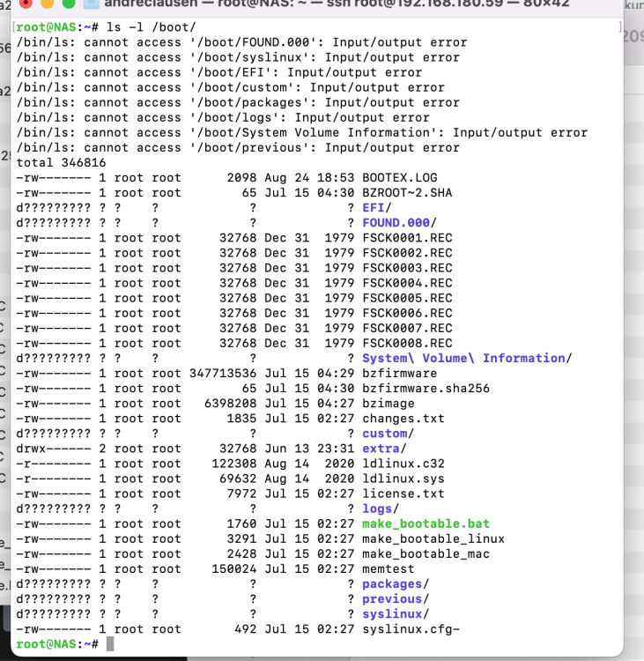Click the 'drwx------' permissions of extra
The width and height of the screenshot is (644, 661).
coord(54,449)
